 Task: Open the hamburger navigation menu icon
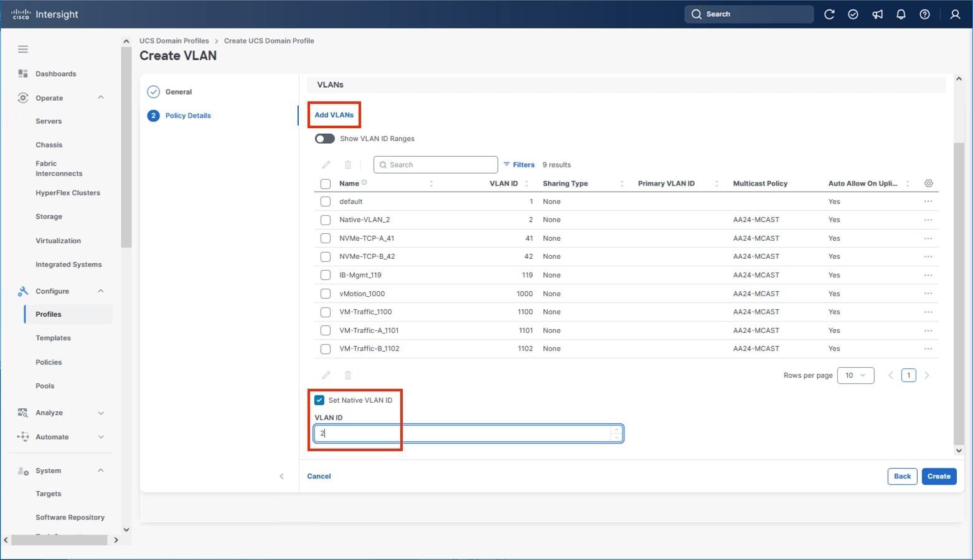pos(23,49)
